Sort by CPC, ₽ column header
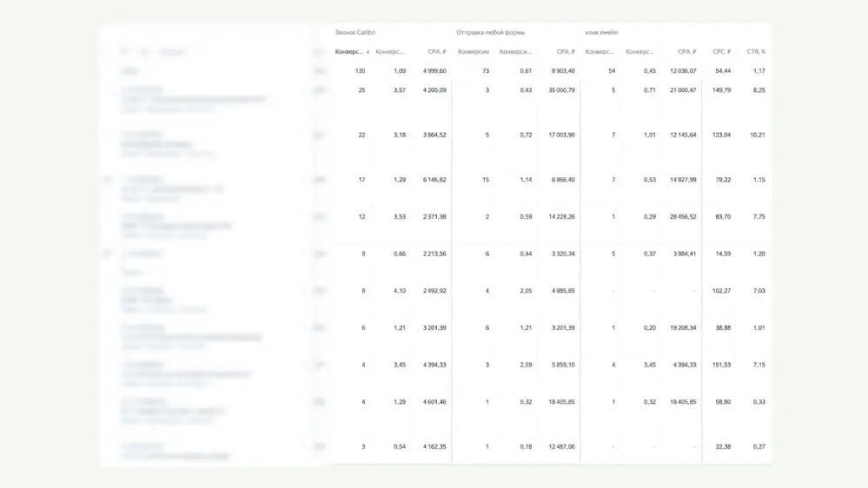This screenshot has height=488, width=868. pos(721,51)
